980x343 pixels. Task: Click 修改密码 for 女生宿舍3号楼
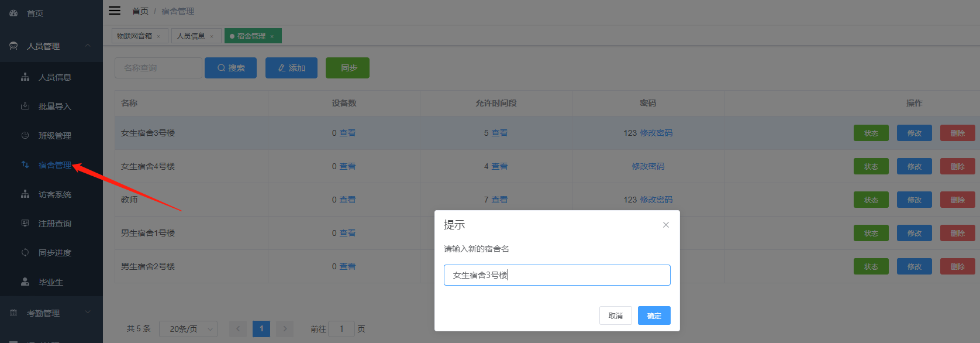[656, 133]
